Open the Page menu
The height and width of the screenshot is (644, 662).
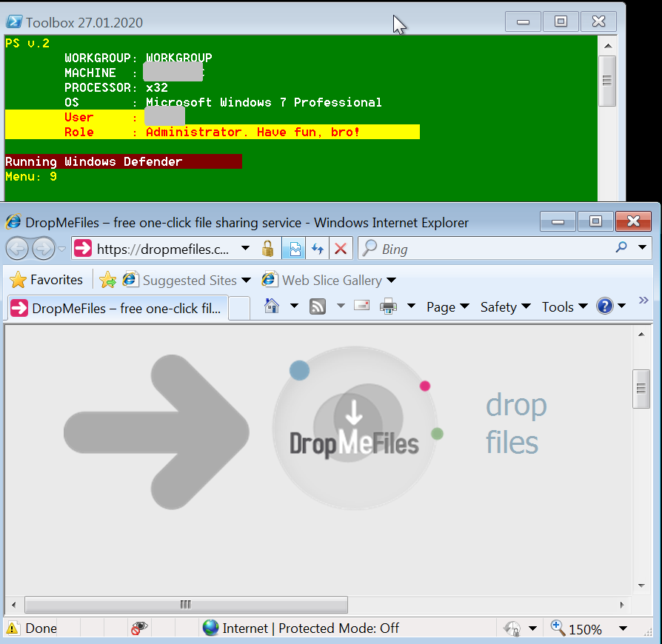[447, 306]
